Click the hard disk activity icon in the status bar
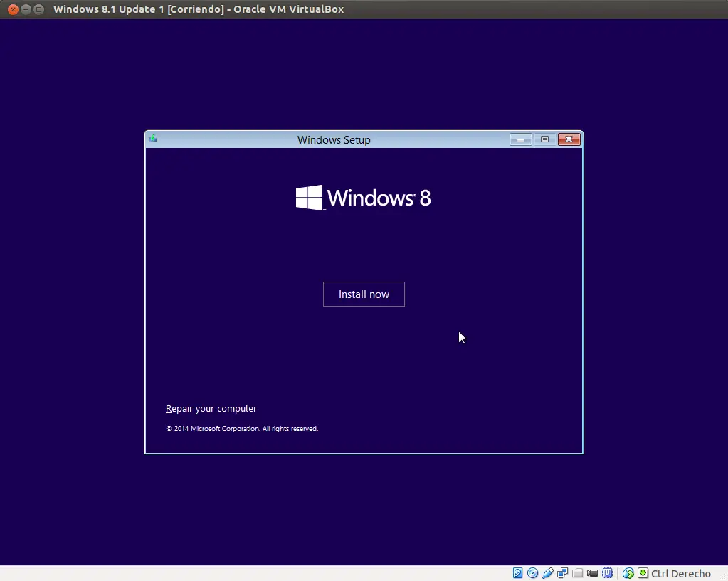This screenshot has height=581, width=728. coord(517,573)
